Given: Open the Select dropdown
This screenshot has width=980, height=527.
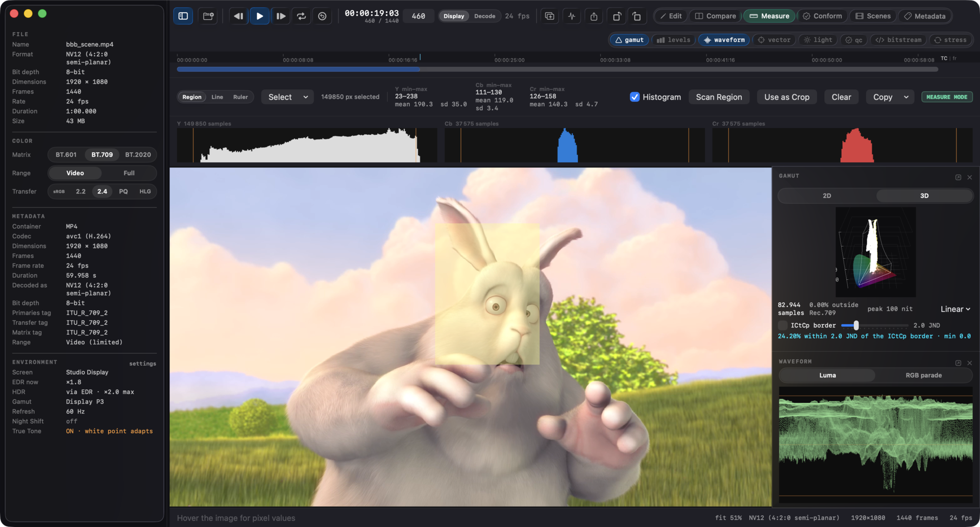Looking at the screenshot, I should click(x=288, y=97).
